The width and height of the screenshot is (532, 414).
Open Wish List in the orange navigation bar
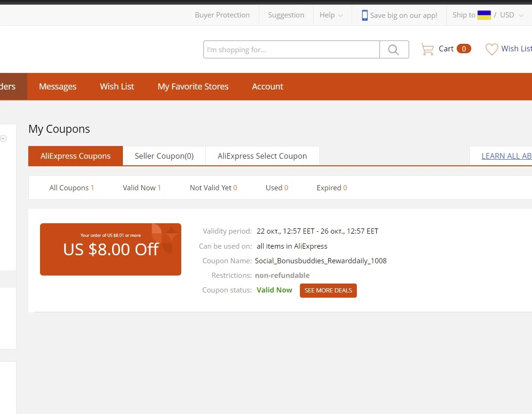click(x=117, y=87)
